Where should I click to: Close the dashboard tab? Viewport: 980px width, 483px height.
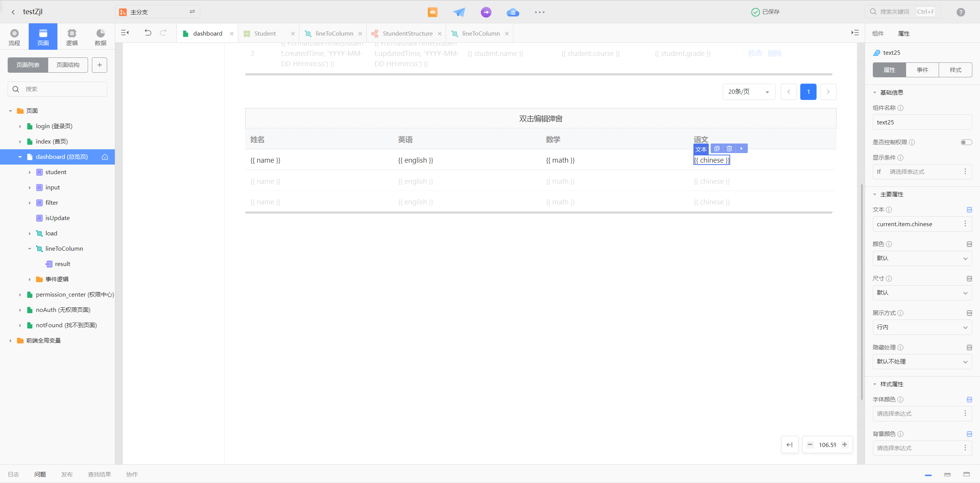click(232, 34)
